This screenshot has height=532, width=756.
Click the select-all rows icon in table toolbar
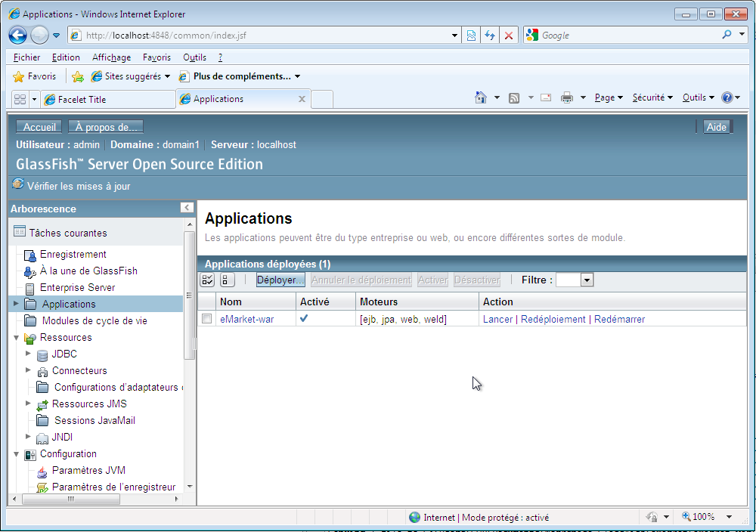(x=207, y=280)
